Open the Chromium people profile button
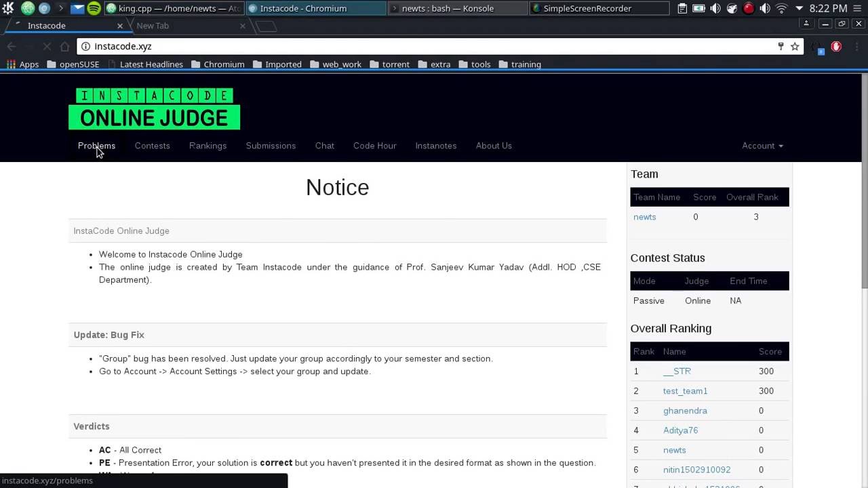This screenshot has width=868, height=488. tap(806, 24)
